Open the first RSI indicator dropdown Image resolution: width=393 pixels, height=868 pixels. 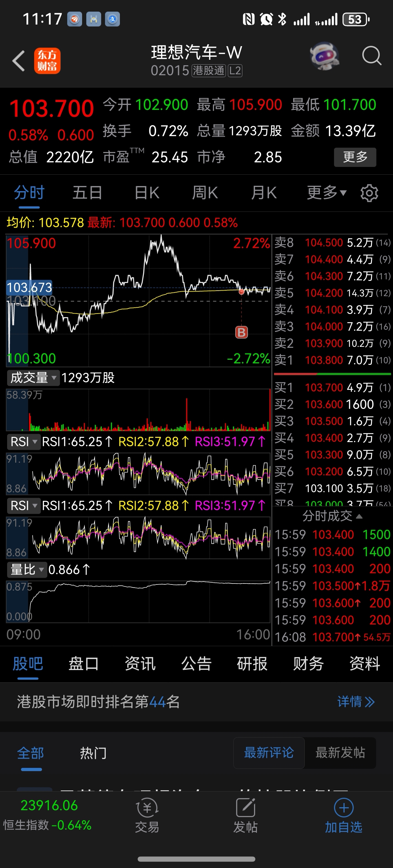pos(24,441)
